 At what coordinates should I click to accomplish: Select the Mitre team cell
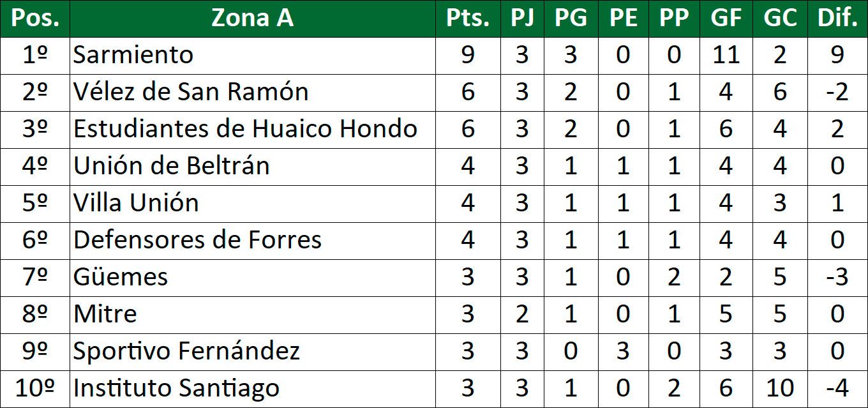click(x=105, y=314)
